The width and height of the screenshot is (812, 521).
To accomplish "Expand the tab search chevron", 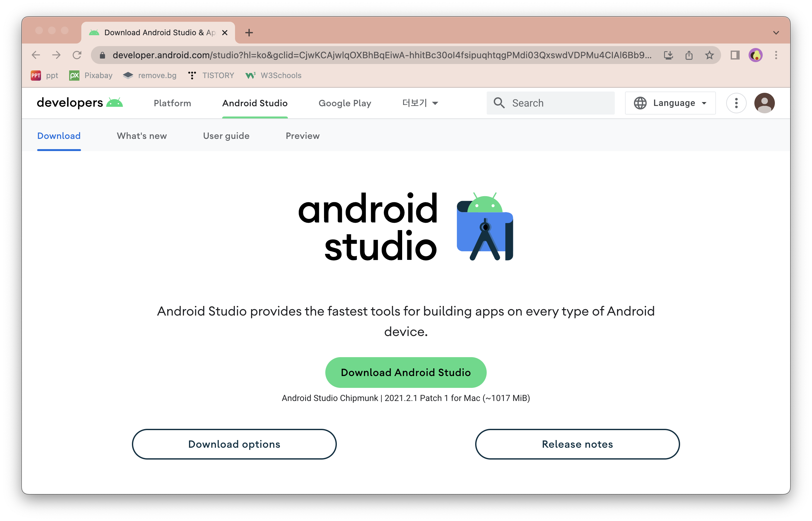I will click(776, 33).
